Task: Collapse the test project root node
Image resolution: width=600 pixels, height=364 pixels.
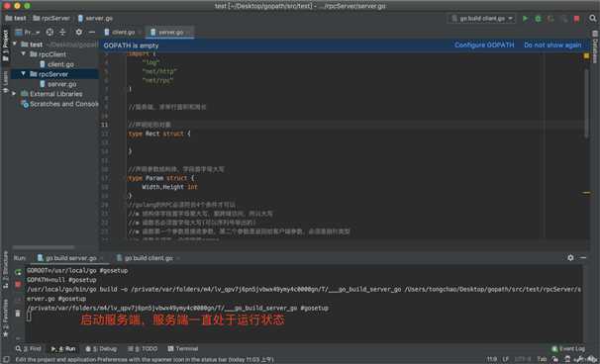Action: point(15,44)
